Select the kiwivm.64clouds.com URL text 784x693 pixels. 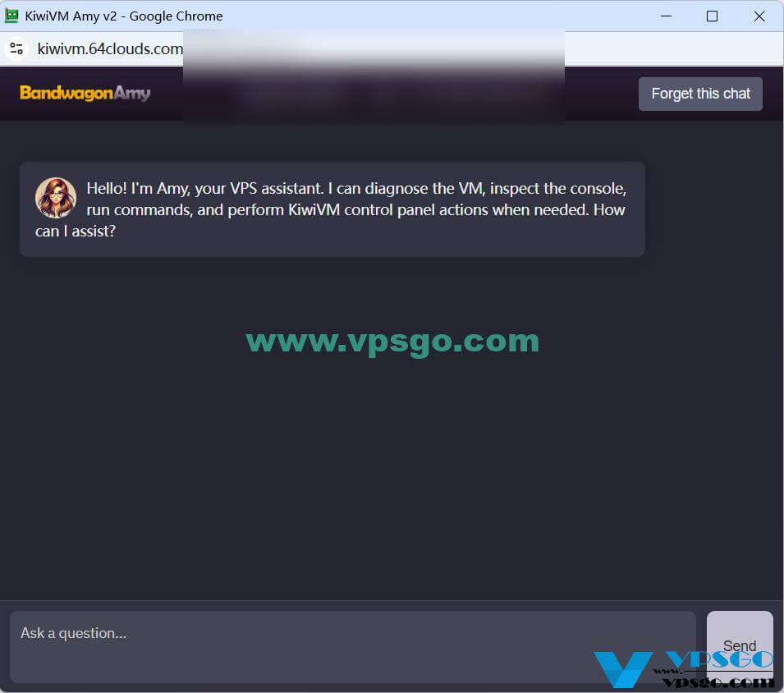point(110,48)
